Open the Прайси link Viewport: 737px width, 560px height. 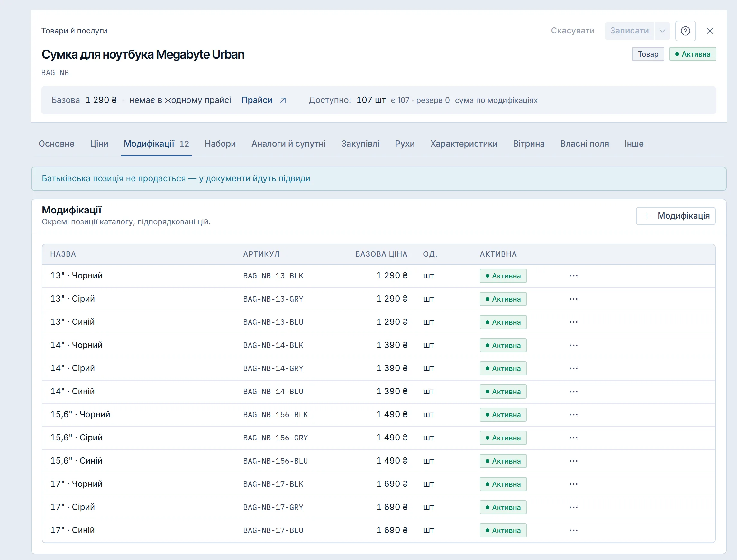pos(263,100)
